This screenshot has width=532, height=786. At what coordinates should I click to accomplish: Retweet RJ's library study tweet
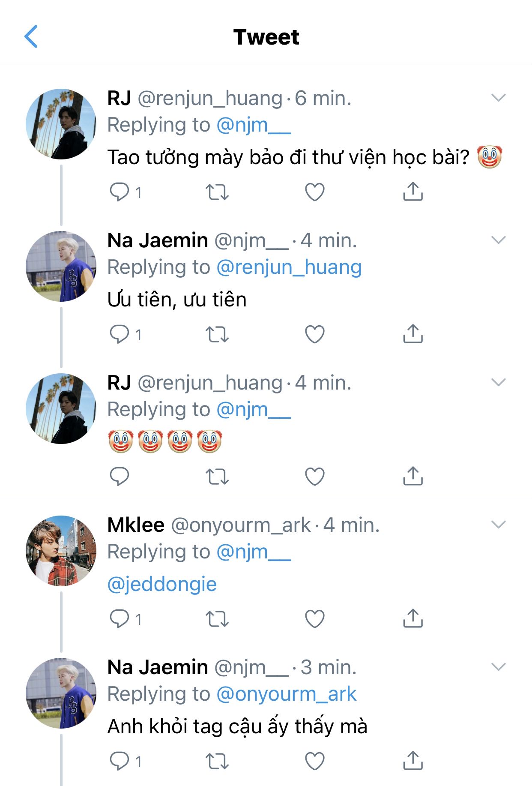point(217,192)
